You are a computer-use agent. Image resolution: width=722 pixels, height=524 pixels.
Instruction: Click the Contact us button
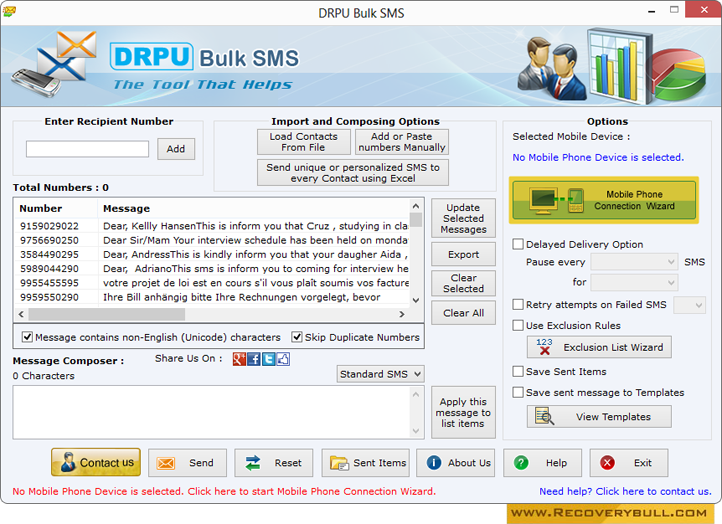click(x=96, y=462)
